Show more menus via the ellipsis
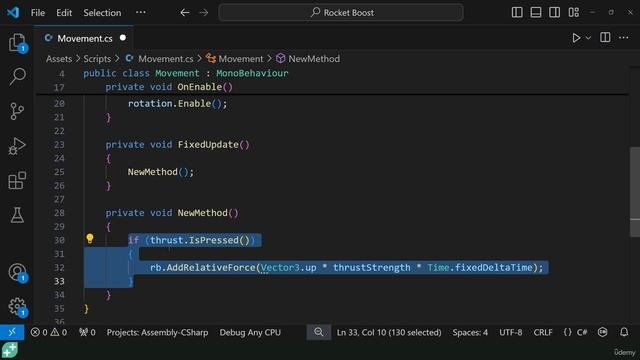The image size is (640, 360). point(140,12)
